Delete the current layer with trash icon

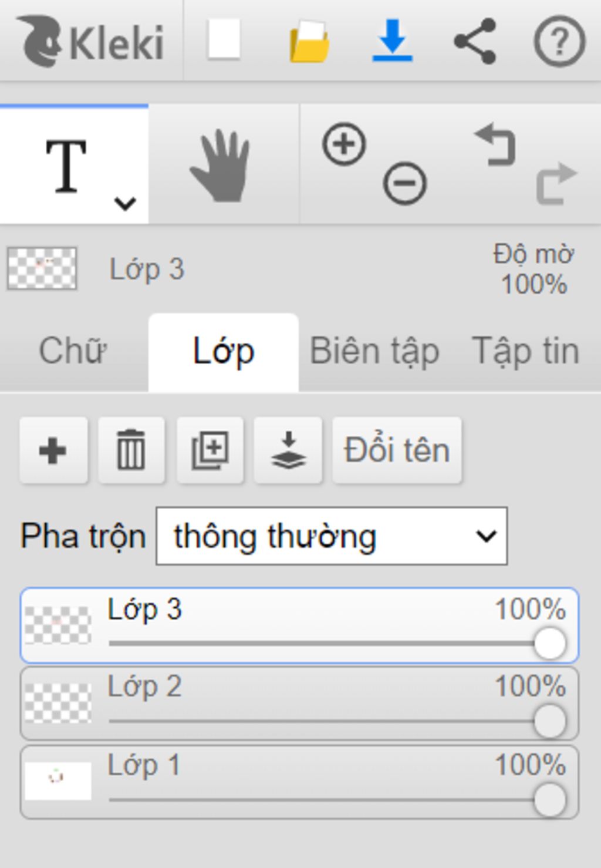point(131,450)
